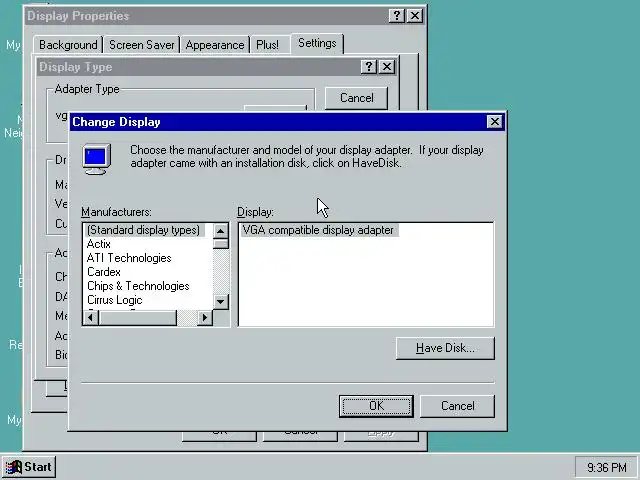The image size is (640, 480).
Task: Select Cardex in Manufacturers list
Action: pos(104,272)
